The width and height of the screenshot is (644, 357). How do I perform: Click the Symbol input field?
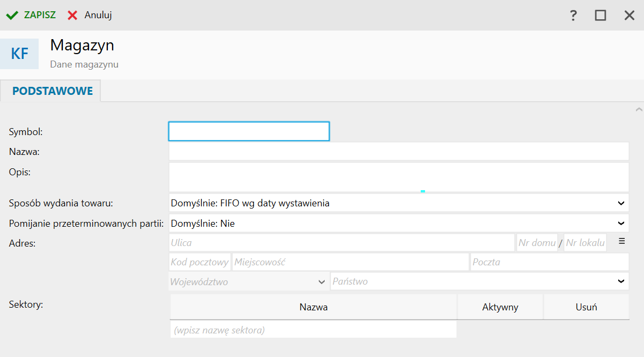coord(249,131)
